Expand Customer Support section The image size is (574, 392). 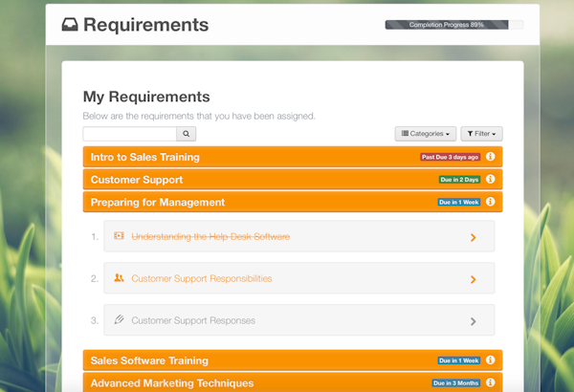pyautogui.click(x=293, y=180)
